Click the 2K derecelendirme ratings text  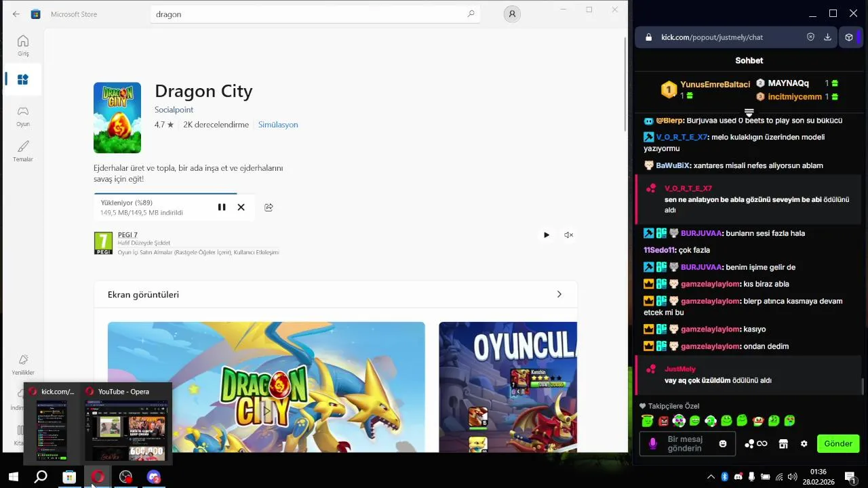tap(216, 125)
